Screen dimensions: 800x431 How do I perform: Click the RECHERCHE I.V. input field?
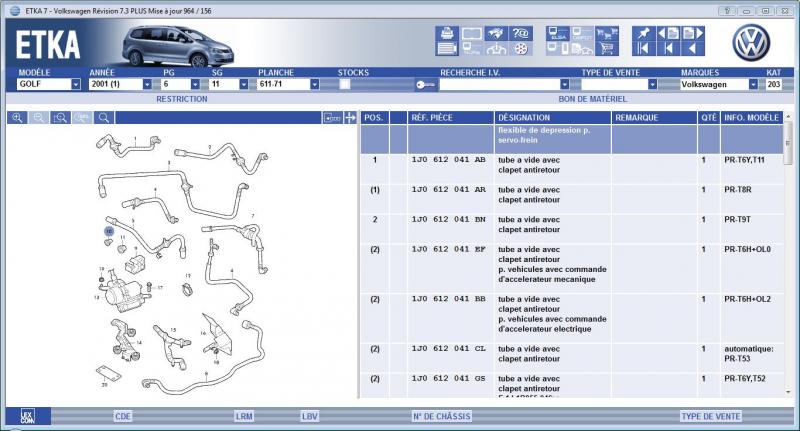(x=499, y=84)
